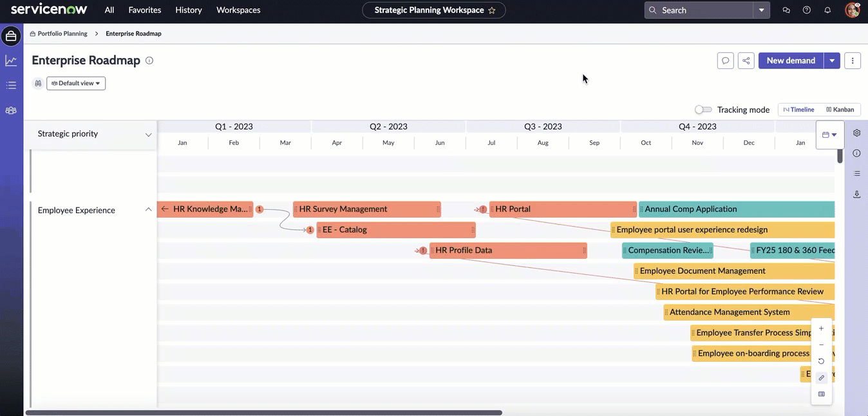Zoom out the timeline with minus icon

tap(821, 345)
